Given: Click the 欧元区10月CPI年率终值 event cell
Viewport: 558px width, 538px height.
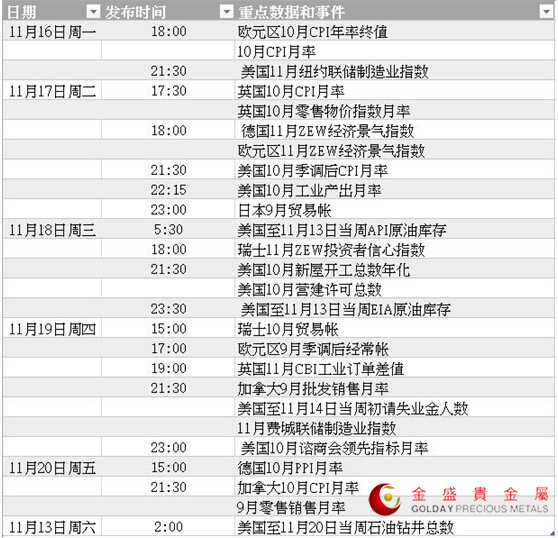Looking at the screenshot, I should click(x=394, y=32).
